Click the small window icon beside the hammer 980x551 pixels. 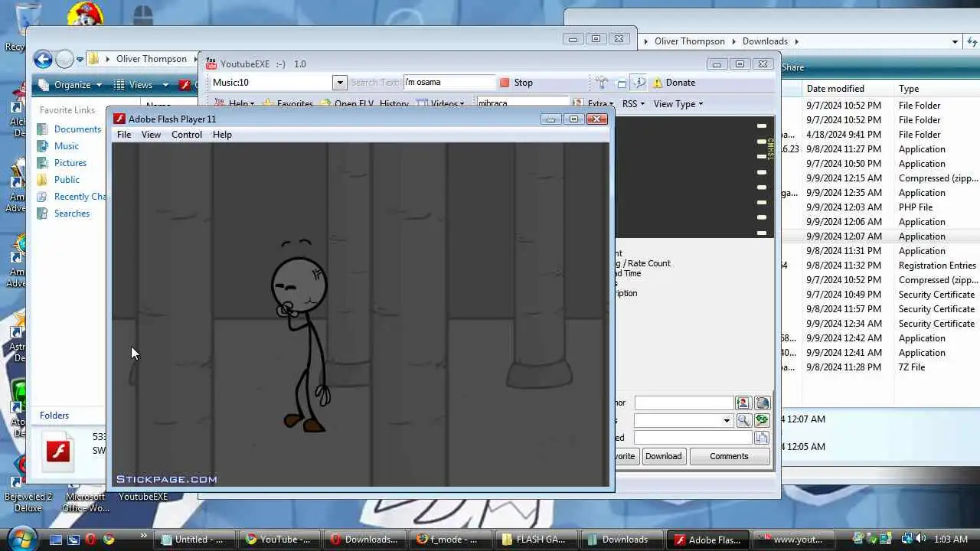[621, 83]
